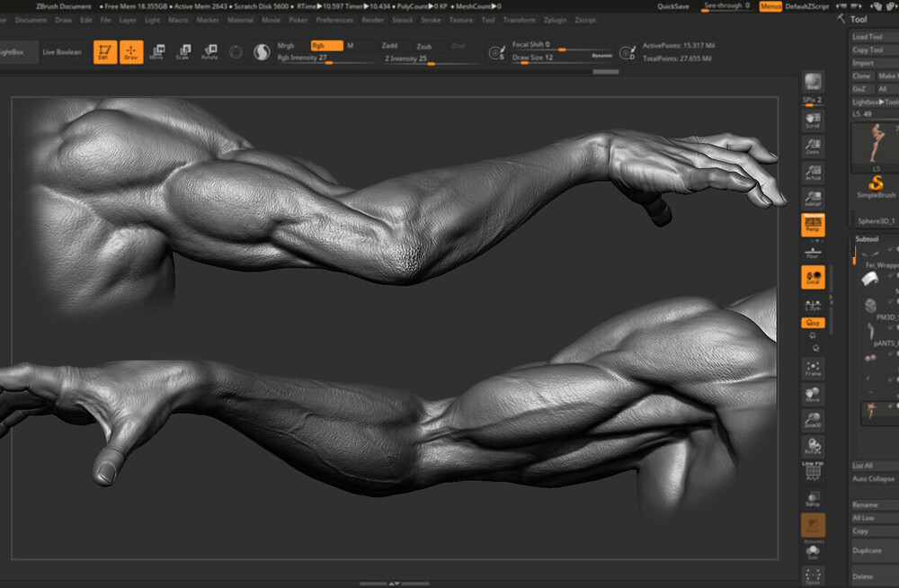Click the Rotate view icon in right shelf
This screenshot has height=588, width=899.
813,446
